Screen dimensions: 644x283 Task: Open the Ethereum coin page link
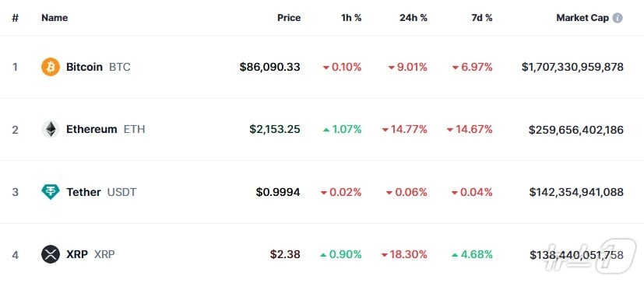pos(92,129)
